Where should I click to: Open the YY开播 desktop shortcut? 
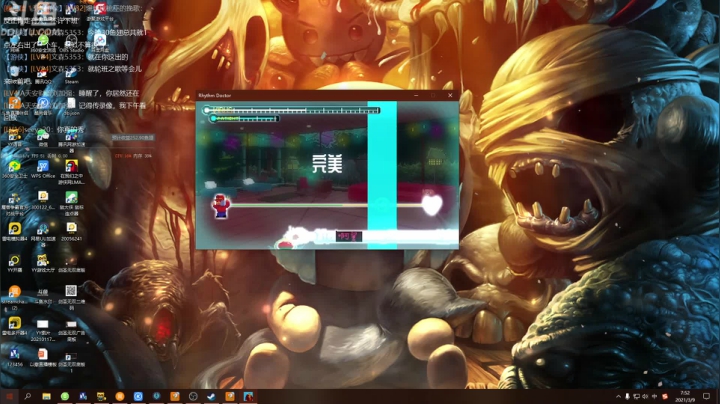pos(14,264)
